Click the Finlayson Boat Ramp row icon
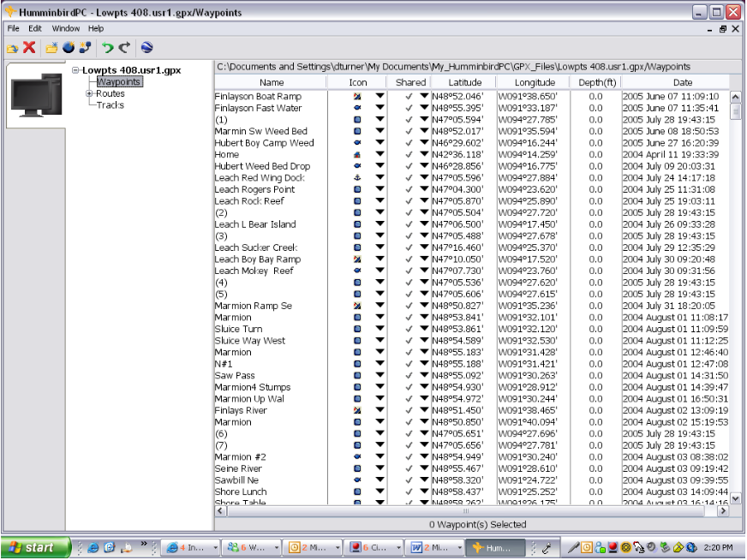The height and width of the screenshot is (560, 747). [x=357, y=96]
